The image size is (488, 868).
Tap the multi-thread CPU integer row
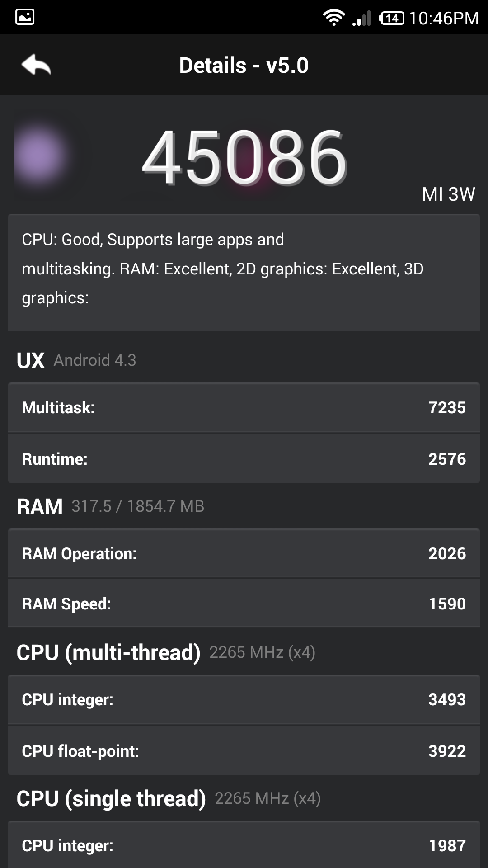coord(244,699)
